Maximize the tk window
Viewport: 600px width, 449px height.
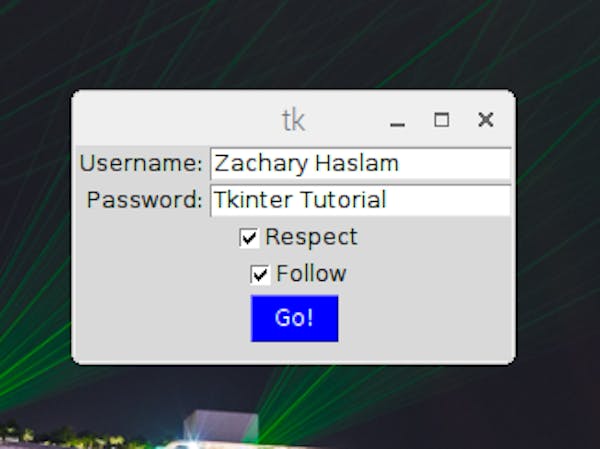442,120
